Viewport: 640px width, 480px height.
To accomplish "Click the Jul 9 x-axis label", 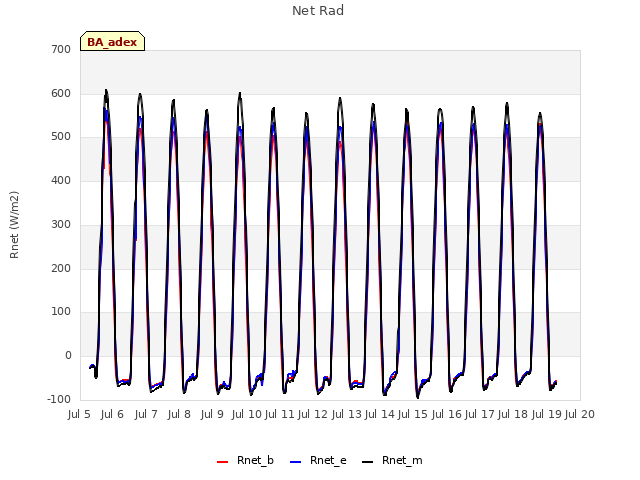I will tap(212, 414).
